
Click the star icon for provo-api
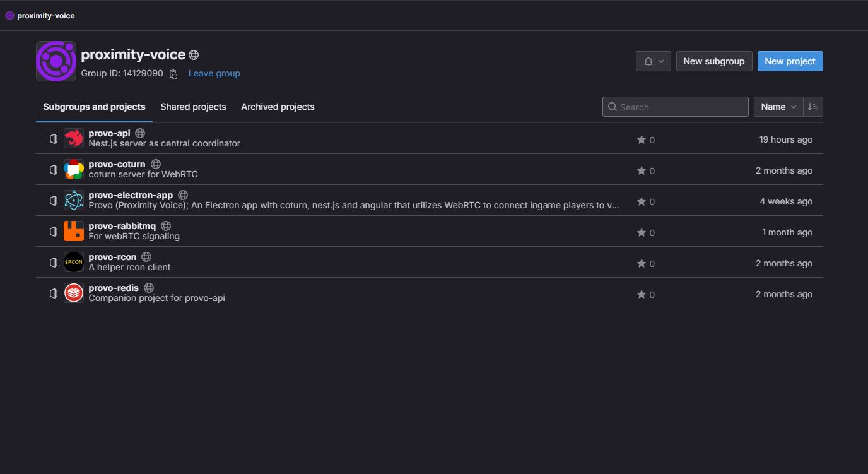click(x=642, y=139)
